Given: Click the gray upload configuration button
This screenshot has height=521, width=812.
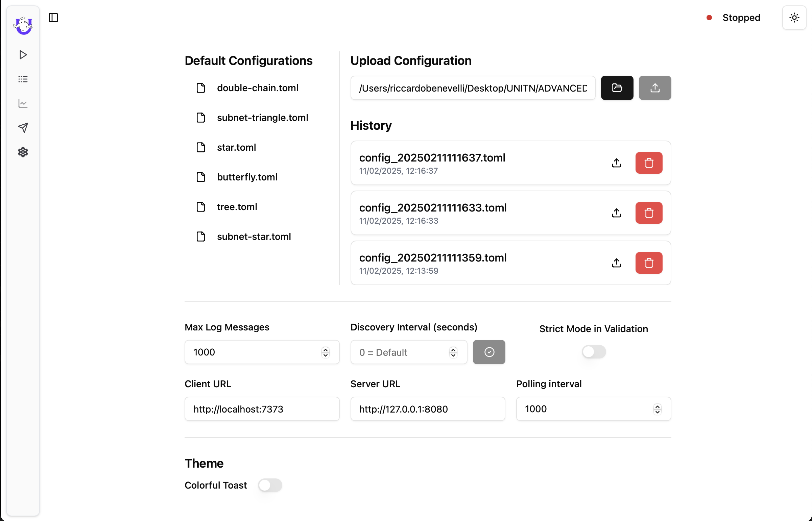Looking at the screenshot, I should click(654, 88).
